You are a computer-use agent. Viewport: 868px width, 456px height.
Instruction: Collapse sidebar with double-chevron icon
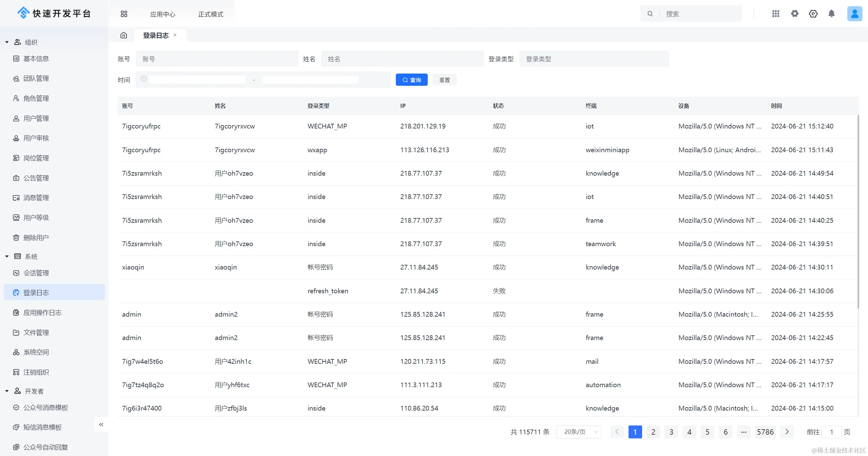coord(101,424)
